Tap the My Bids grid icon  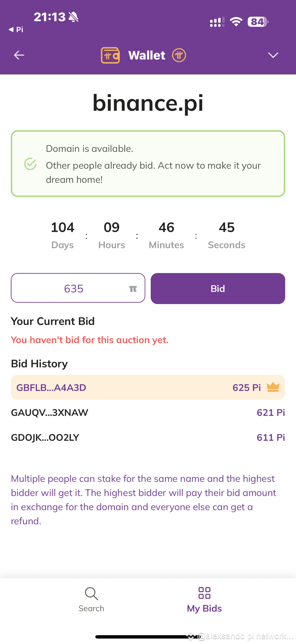point(204,593)
